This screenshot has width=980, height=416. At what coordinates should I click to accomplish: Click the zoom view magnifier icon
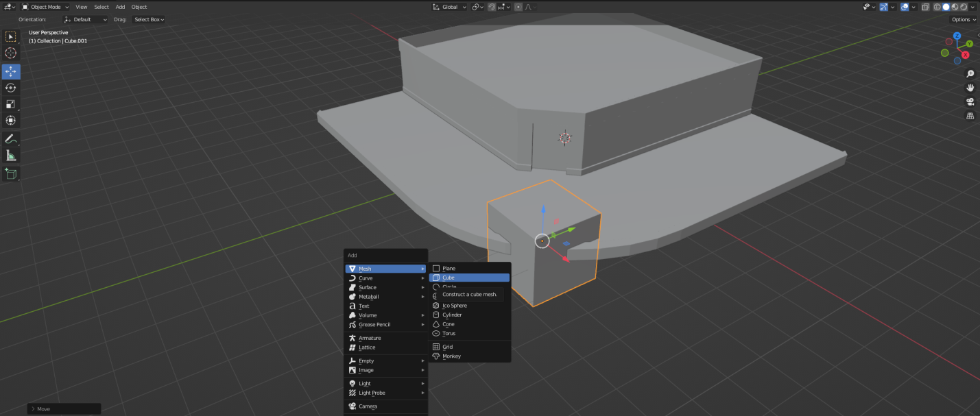click(x=970, y=73)
